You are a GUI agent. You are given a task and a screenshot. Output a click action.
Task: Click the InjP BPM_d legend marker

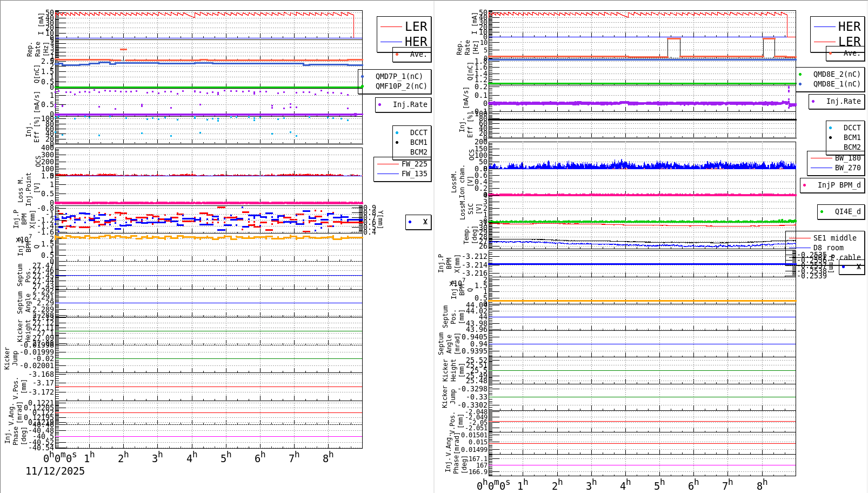tap(804, 185)
